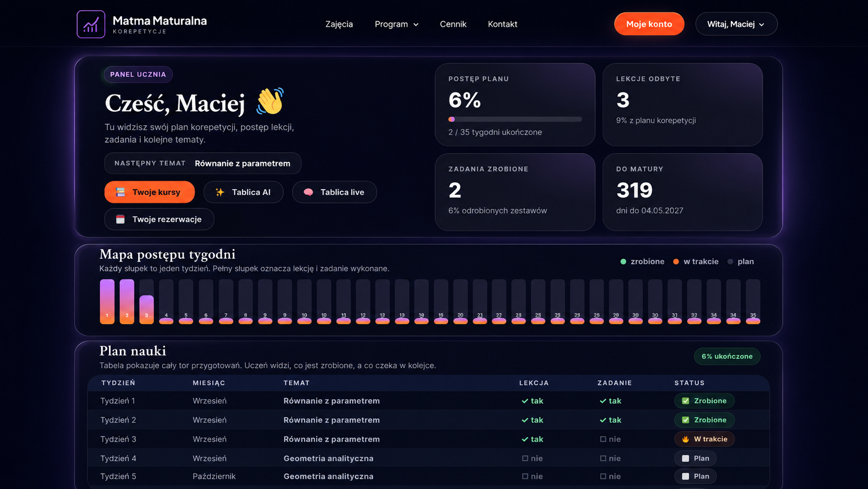Check the Lekcja box for Tydzień 5
The width and height of the screenshot is (868, 489).
525,476
